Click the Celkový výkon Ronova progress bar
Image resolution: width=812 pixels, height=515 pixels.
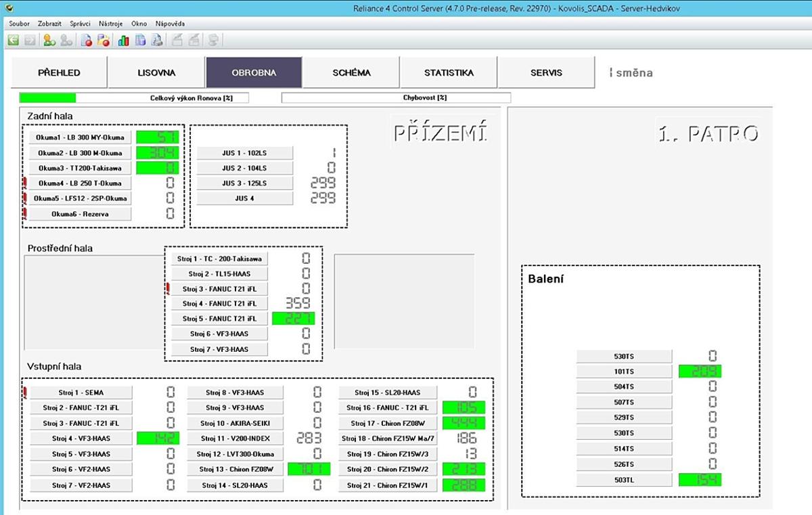134,98
